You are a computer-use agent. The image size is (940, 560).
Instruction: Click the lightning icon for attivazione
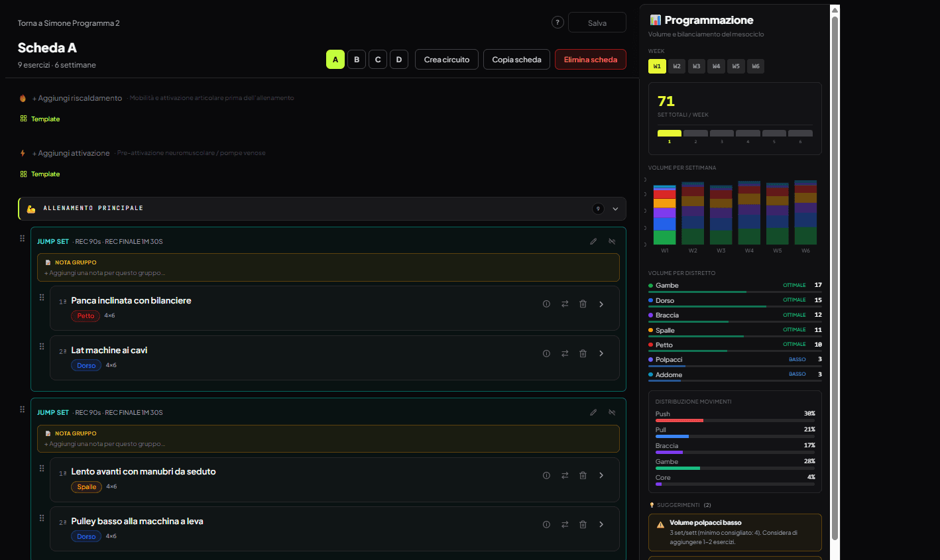tap(23, 153)
